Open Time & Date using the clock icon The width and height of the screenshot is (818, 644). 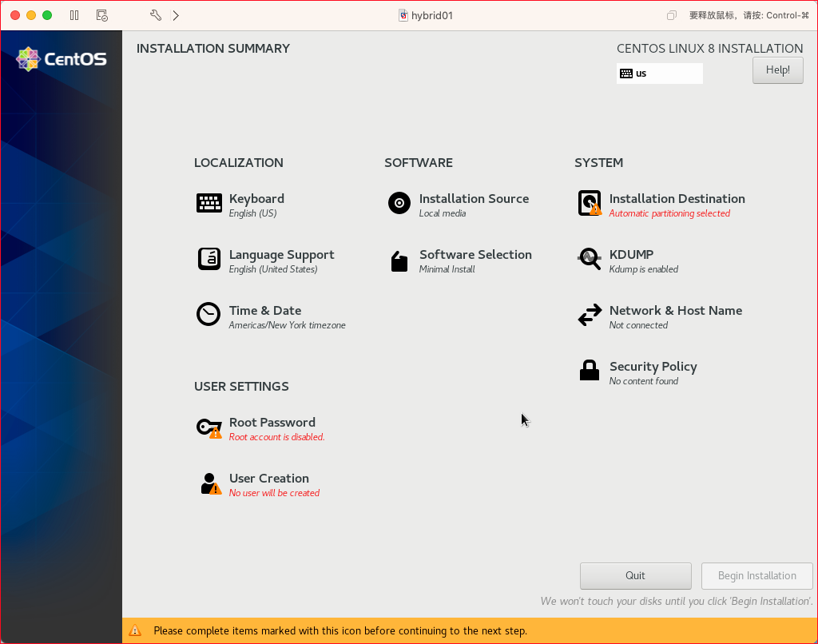pyautogui.click(x=208, y=315)
